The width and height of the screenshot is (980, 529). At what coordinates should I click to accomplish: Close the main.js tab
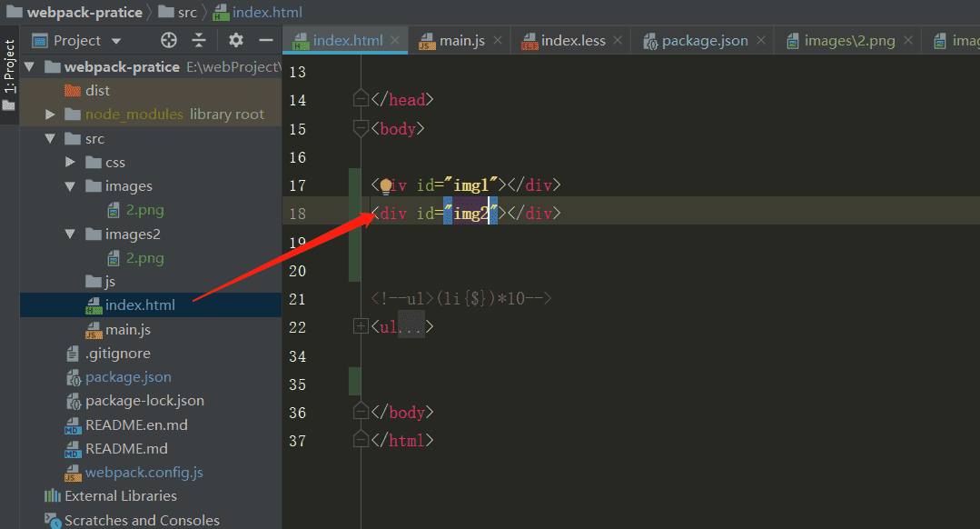coord(498,40)
